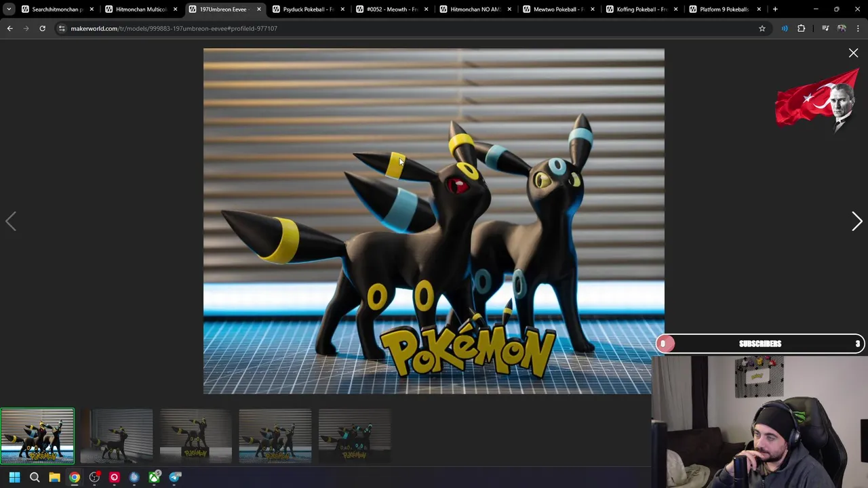868x488 pixels.
Task: Click the makerworld.com address bar URL
Action: coord(174,28)
